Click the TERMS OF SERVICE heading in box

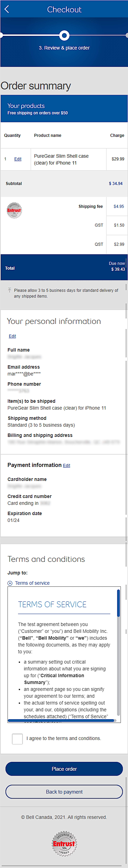click(x=52, y=604)
